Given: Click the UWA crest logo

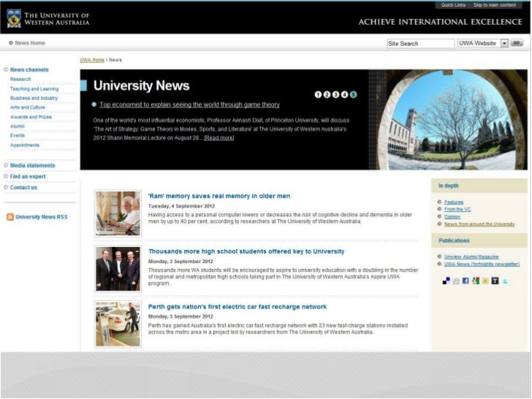Looking at the screenshot, I should click(14, 18).
